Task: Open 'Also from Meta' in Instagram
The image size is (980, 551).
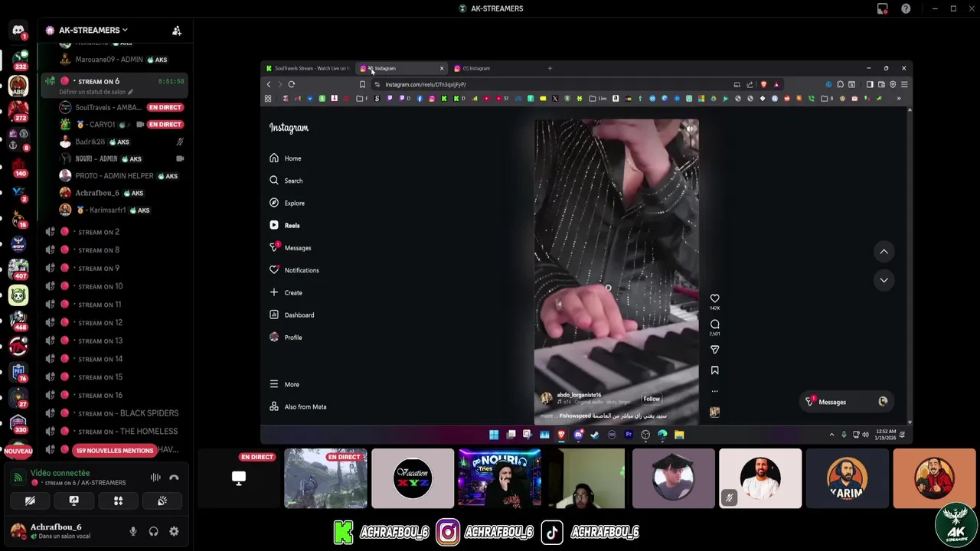Action: pos(298,406)
